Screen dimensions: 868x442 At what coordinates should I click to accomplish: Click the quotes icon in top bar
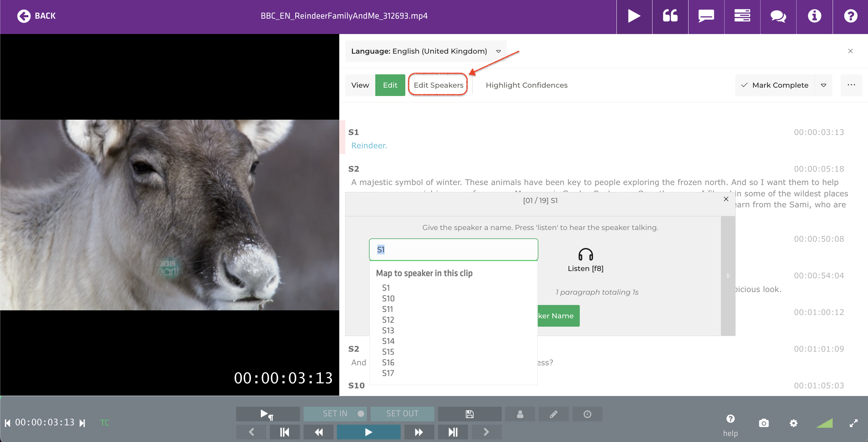click(x=670, y=16)
